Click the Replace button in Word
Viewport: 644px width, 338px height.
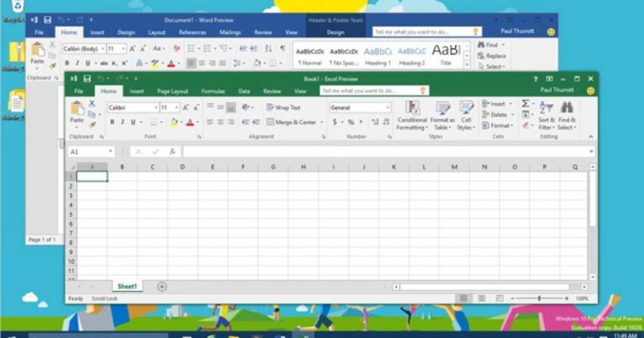click(492, 56)
